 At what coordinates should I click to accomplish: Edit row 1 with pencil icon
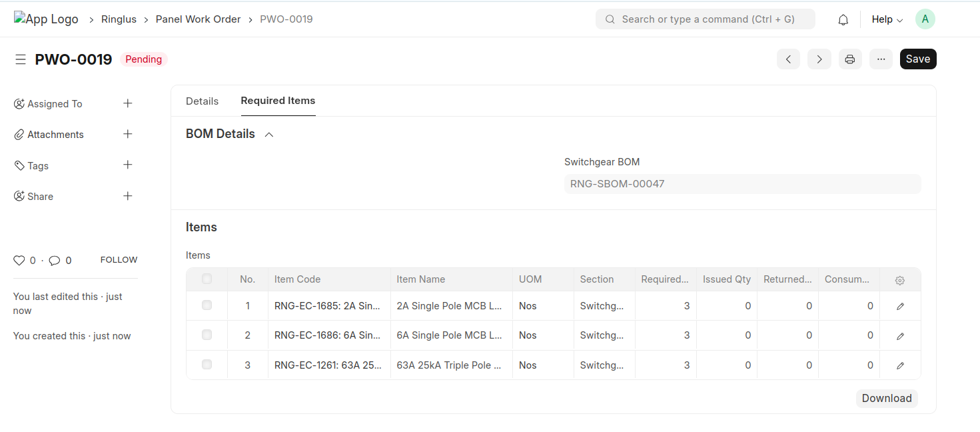[899, 307]
